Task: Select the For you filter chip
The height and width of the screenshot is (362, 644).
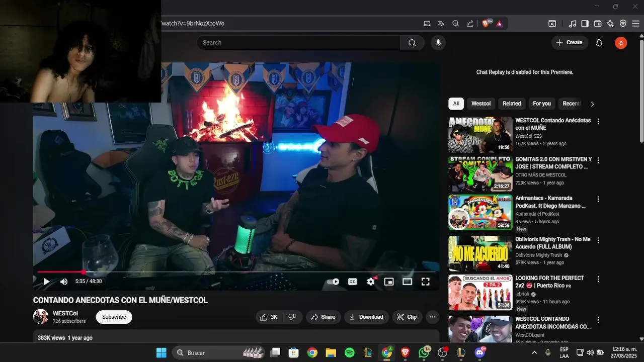Action: tap(542, 104)
